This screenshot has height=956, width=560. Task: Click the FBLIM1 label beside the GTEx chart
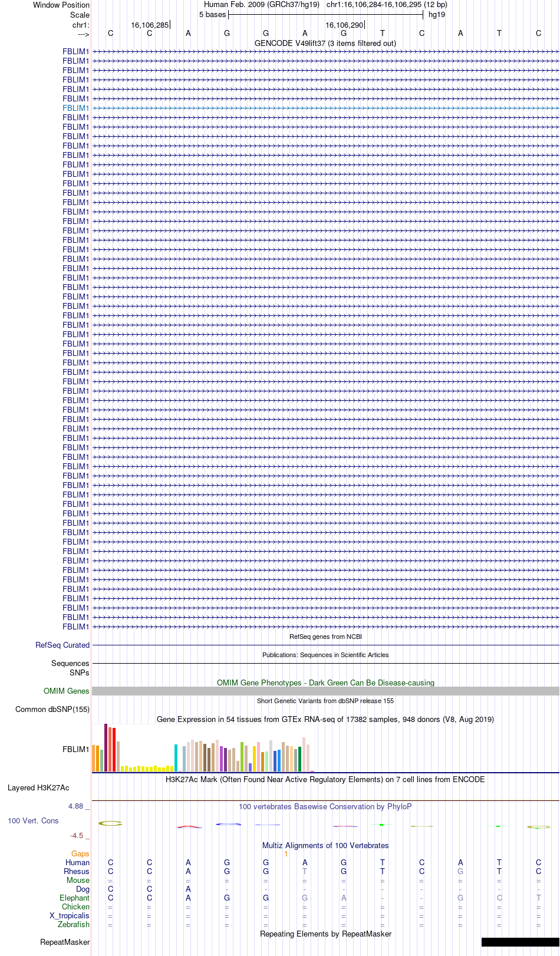click(x=75, y=749)
